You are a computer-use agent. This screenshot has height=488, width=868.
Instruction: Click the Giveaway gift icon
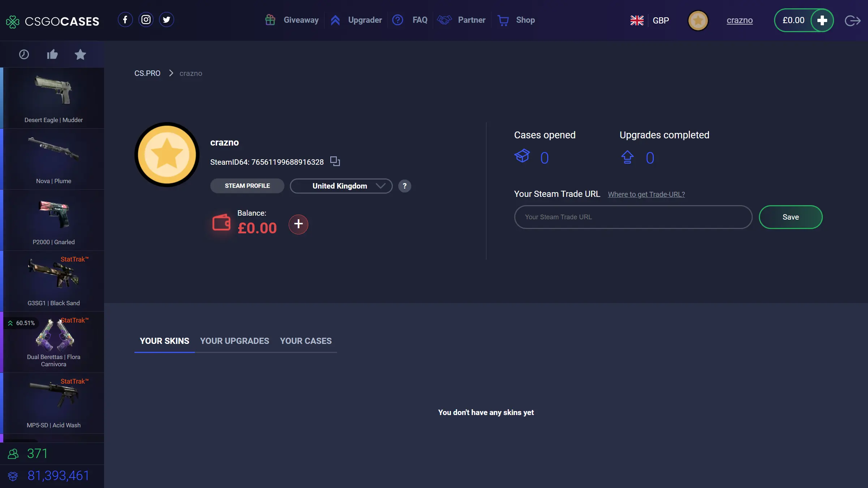click(x=270, y=20)
